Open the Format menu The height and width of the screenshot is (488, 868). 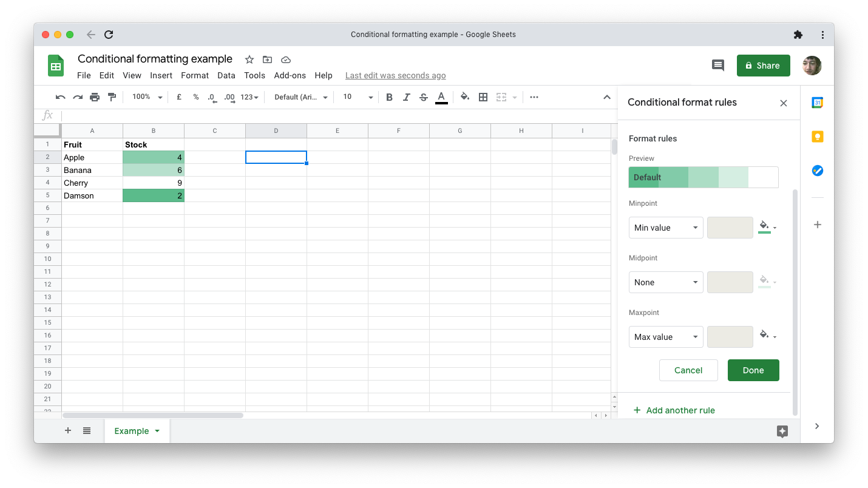[194, 75]
